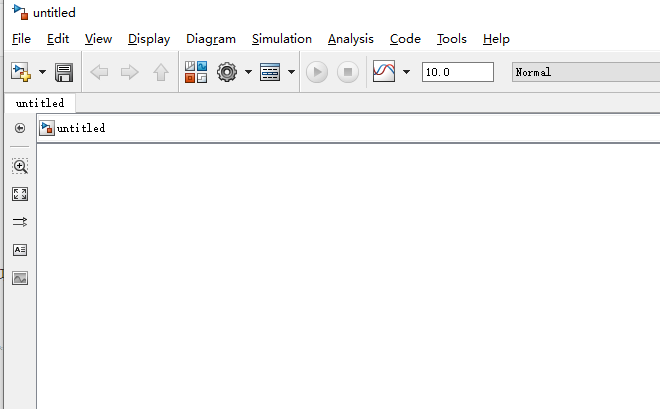Click the simulation stop time field 10.0
Image resolution: width=660 pixels, height=409 pixels.
(x=458, y=72)
